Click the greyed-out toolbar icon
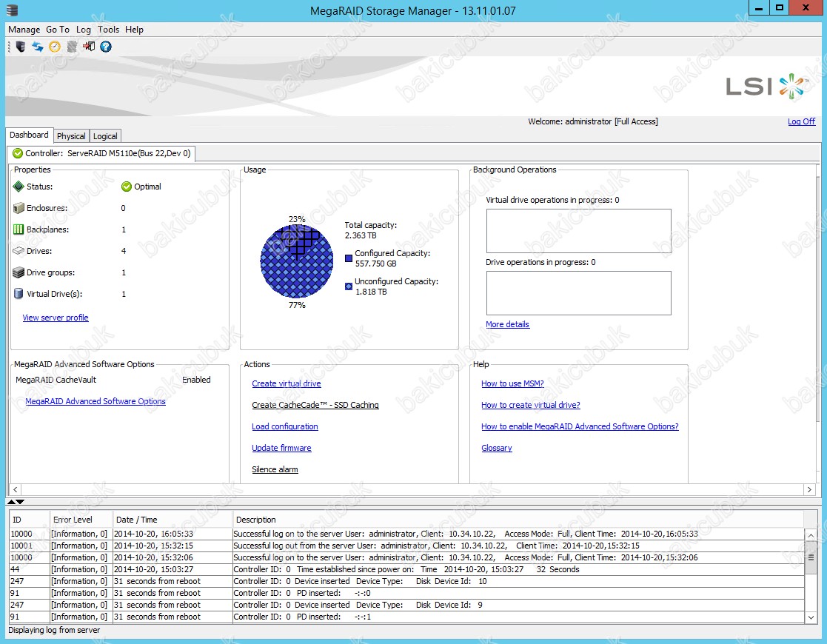Image resolution: width=827 pixels, height=644 pixels. 72,47
